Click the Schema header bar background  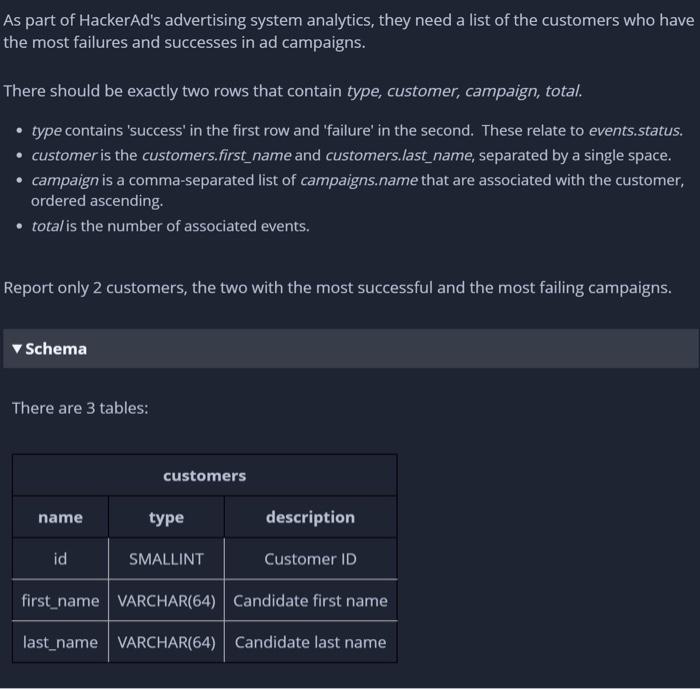tap(350, 349)
